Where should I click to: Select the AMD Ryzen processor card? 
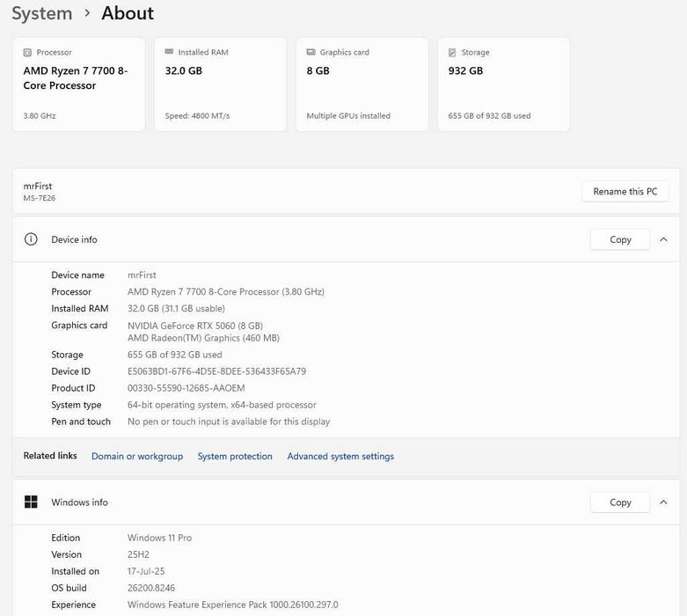[78, 84]
